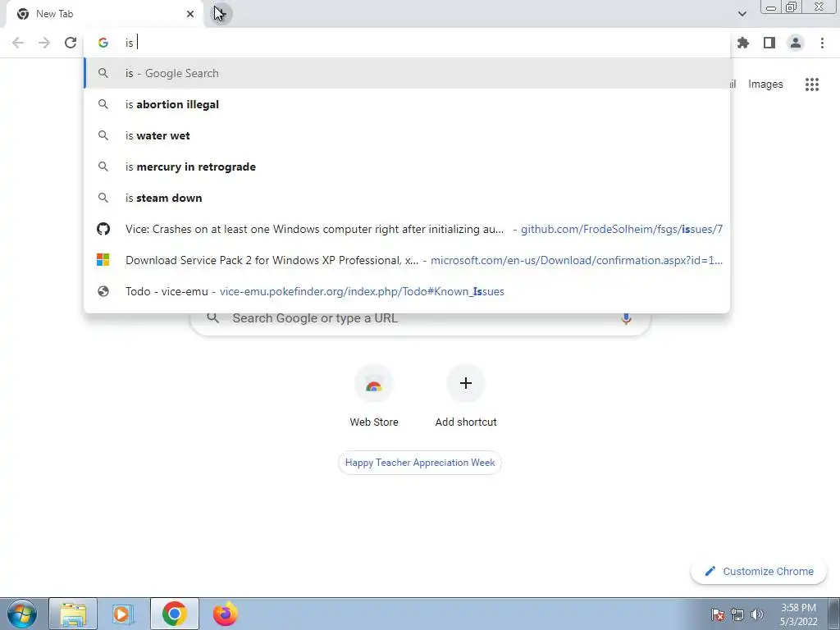Click the Customize Chrome button

pos(760,572)
